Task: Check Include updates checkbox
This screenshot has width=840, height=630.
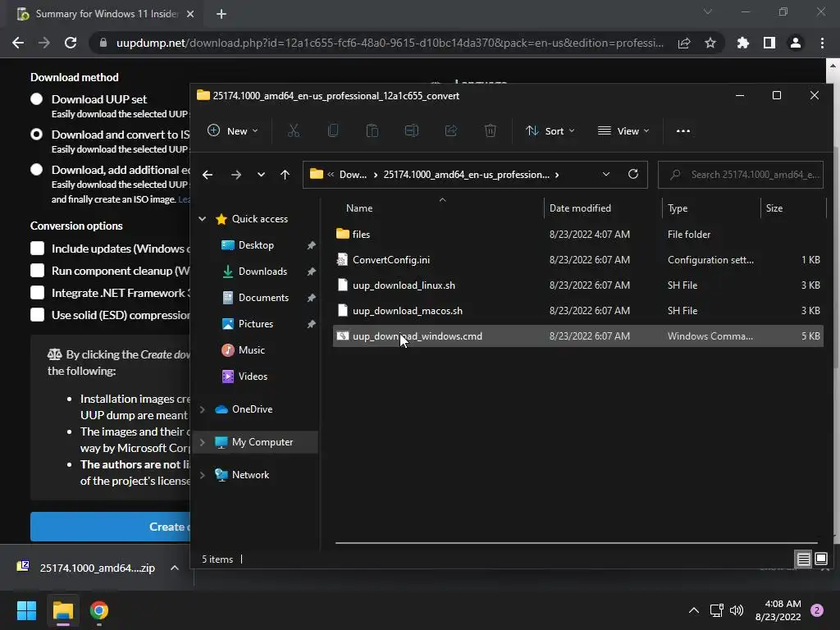Action: click(x=37, y=249)
